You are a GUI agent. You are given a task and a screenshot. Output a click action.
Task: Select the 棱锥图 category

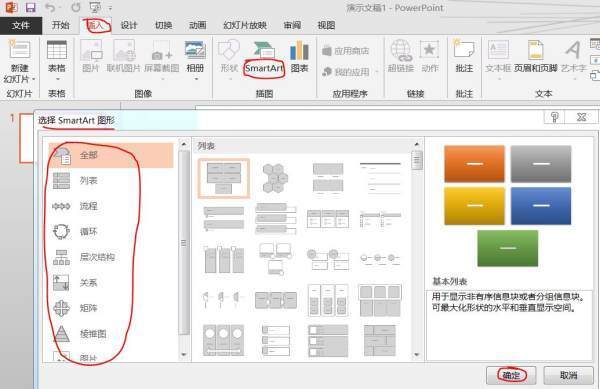pos(111,334)
